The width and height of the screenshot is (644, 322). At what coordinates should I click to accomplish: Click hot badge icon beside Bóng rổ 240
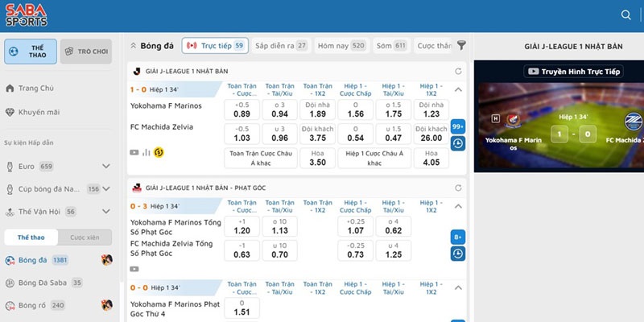(x=107, y=305)
